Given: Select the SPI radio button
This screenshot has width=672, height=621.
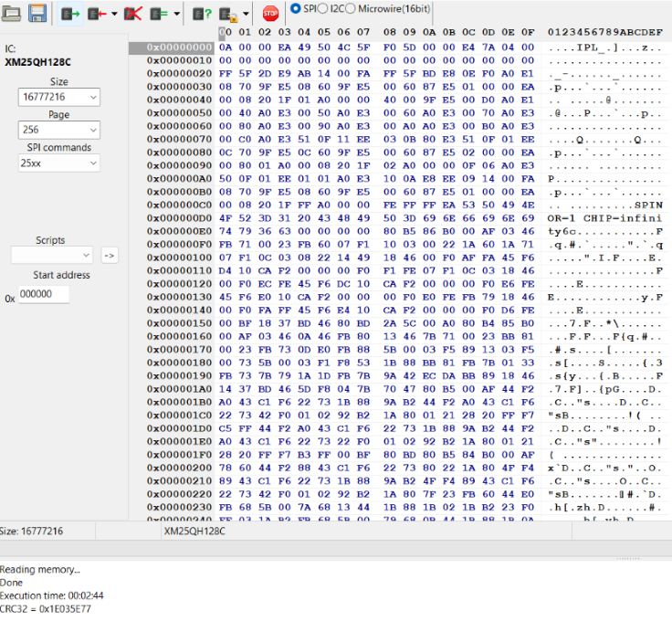Looking at the screenshot, I should pyautogui.click(x=295, y=8).
